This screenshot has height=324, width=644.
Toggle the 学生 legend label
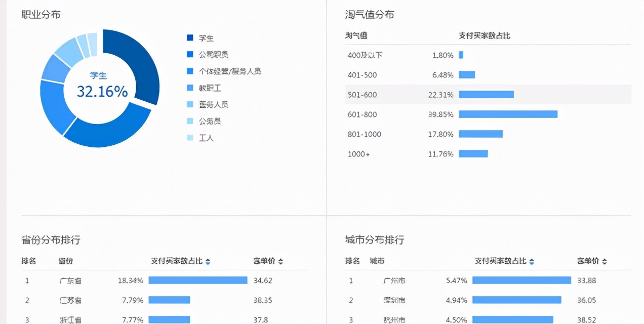click(206, 38)
